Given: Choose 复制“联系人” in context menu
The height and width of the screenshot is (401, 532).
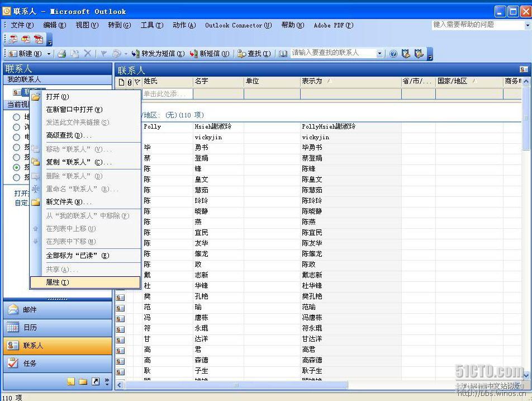Looking at the screenshot, I should coord(85,162).
